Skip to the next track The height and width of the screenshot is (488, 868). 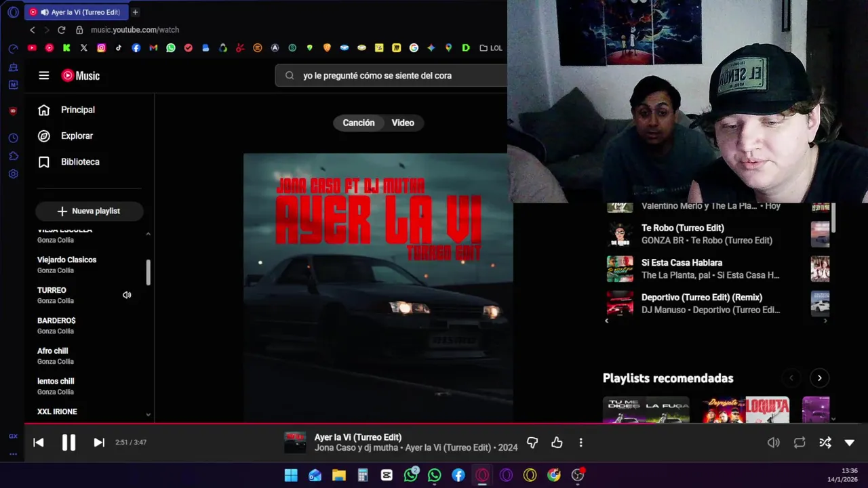(99, 443)
